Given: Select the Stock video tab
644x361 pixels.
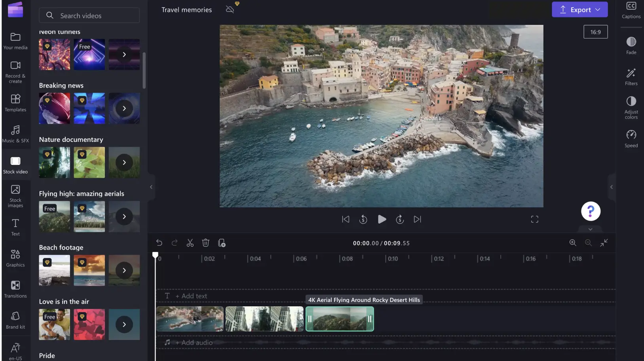Looking at the screenshot, I should 15,165.
